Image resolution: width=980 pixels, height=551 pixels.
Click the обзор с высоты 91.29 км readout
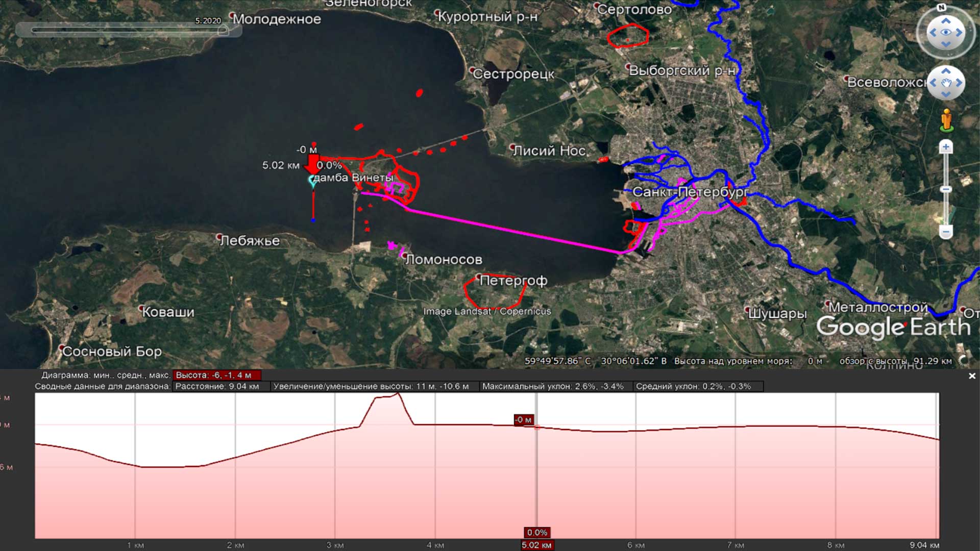pos(896,361)
